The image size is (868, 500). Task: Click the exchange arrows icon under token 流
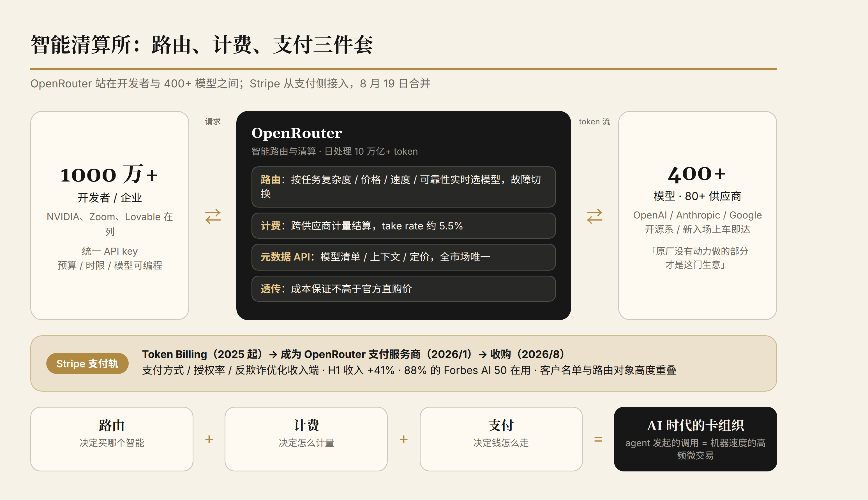click(594, 216)
